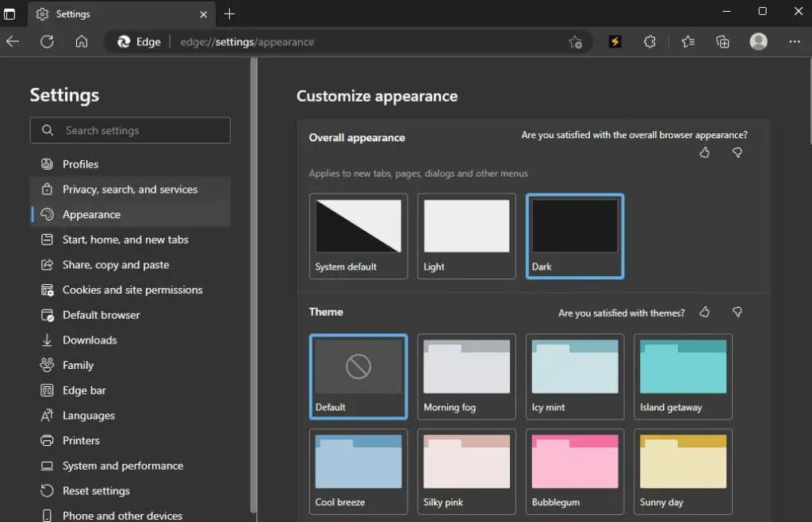This screenshot has width=812, height=522.
Task: Give thumbs up on overall browser appearance
Action: [704, 152]
